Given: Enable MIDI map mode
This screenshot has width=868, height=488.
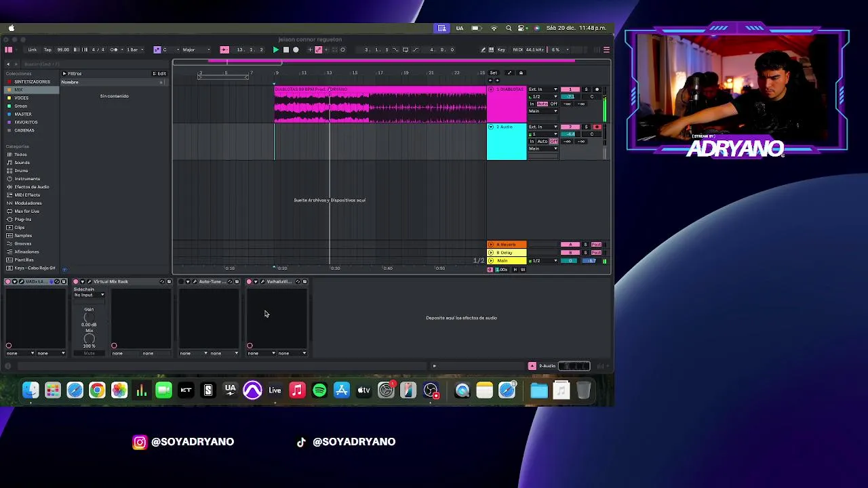Looking at the screenshot, I should pos(517,49).
